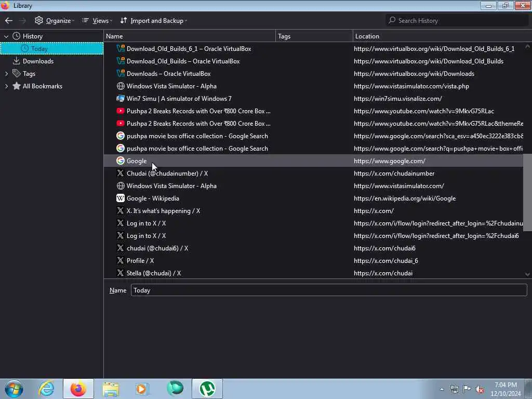
Task: Click the history list scroll up arrow
Action: coord(527,46)
